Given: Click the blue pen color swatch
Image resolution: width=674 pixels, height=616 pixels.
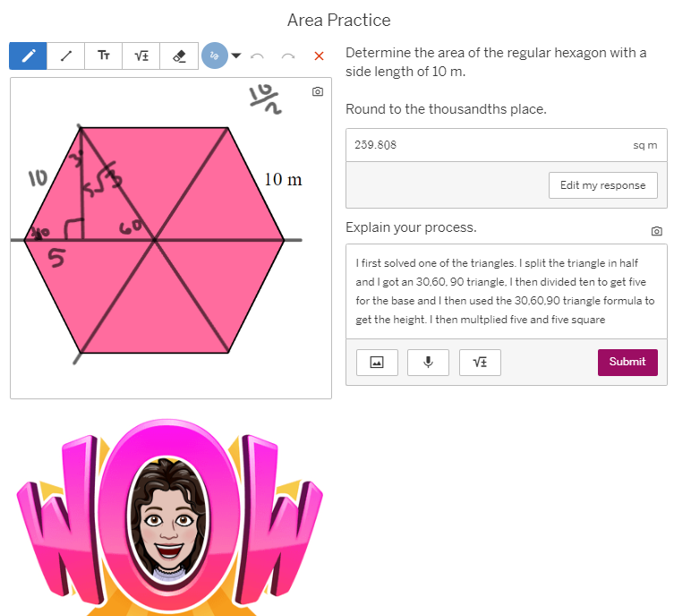Looking at the screenshot, I should click(x=215, y=56).
